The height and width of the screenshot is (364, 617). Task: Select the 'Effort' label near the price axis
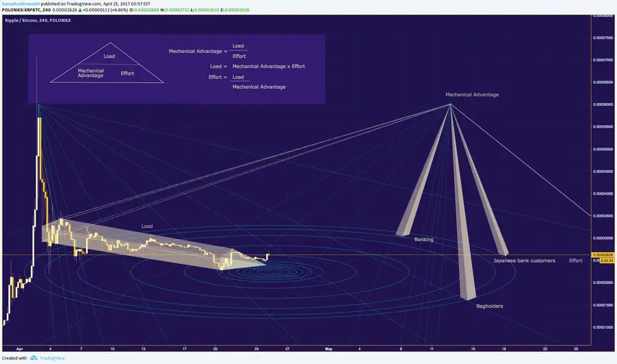(x=576, y=261)
